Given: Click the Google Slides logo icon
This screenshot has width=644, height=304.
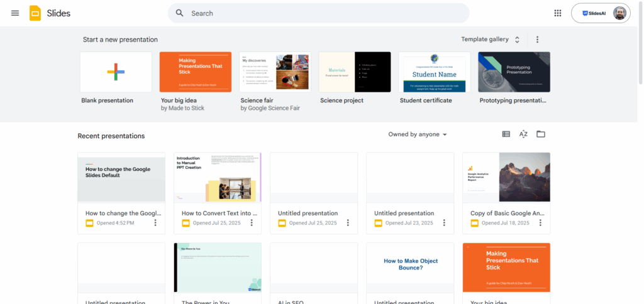Looking at the screenshot, I should 35,13.
